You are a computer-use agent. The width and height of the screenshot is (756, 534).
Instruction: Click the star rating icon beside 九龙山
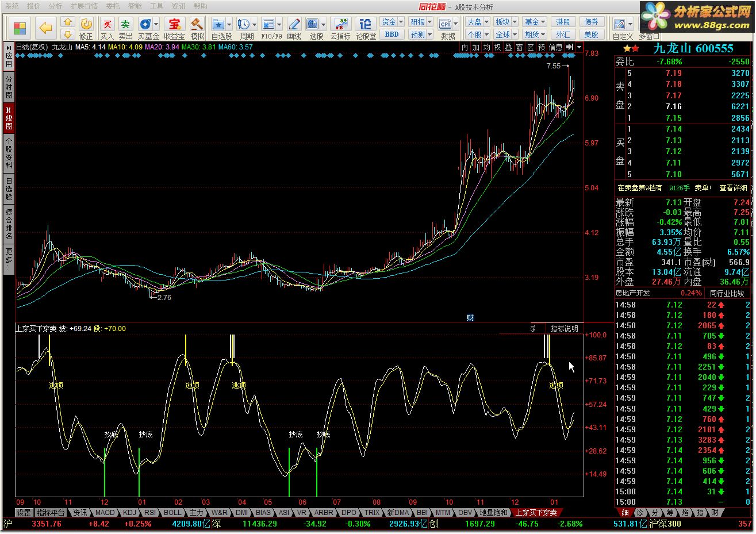coord(631,49)
